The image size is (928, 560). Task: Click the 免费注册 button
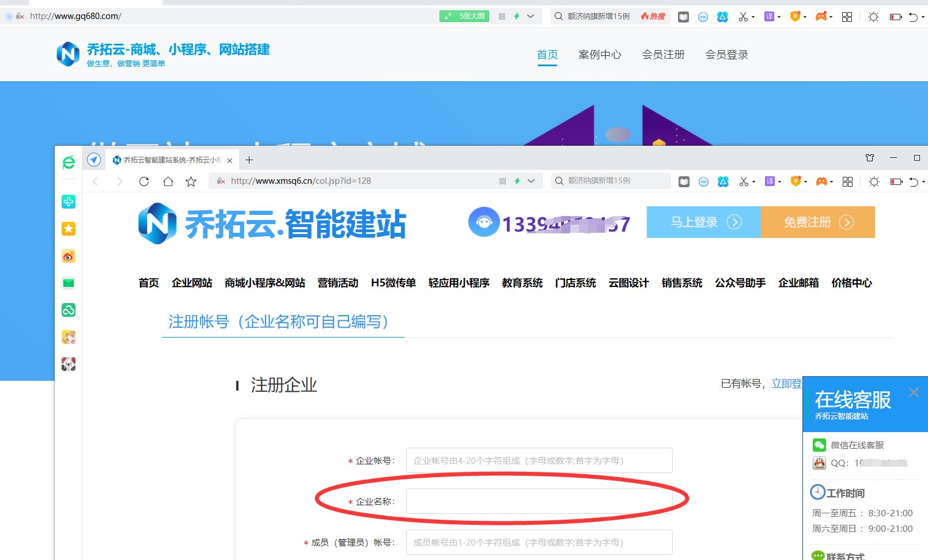coord(818,222)
